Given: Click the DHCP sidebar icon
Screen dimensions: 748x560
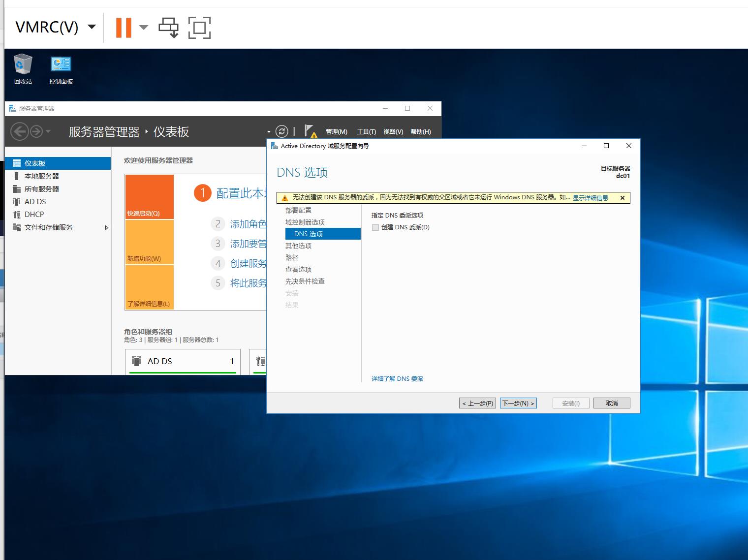Looking at the screenshot, I should pos(17,215).
